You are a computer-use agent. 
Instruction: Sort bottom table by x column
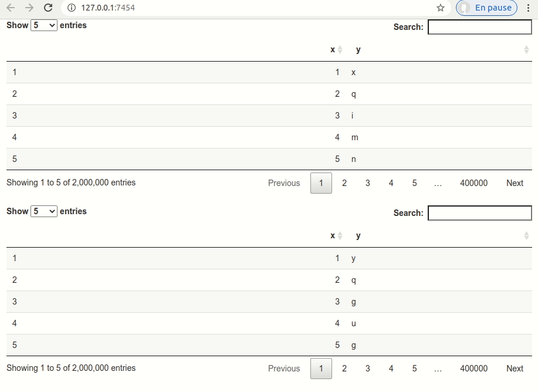[x=333, y=236]
